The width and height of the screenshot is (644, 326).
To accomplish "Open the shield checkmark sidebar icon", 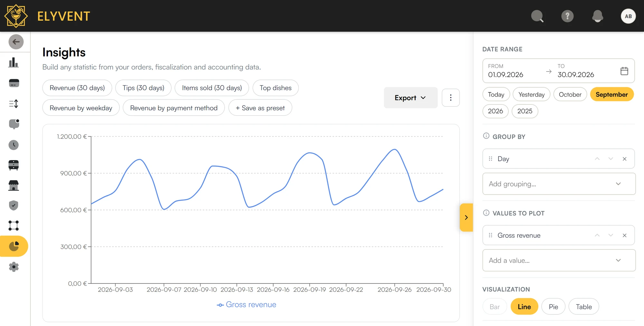I will pos(14,205).
